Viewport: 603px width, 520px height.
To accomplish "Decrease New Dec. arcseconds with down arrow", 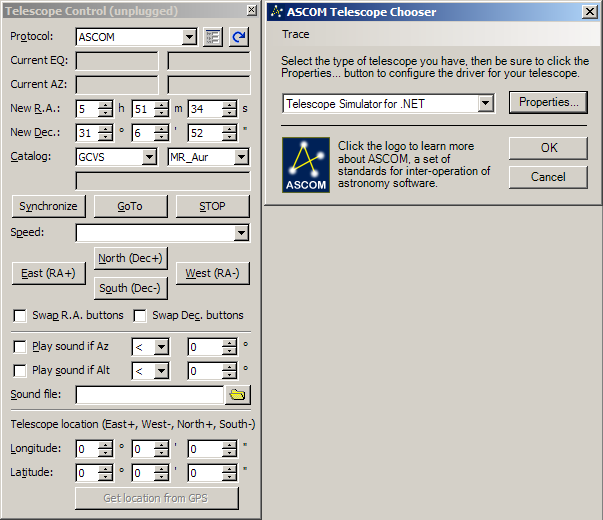I will [x=229, y=137].
